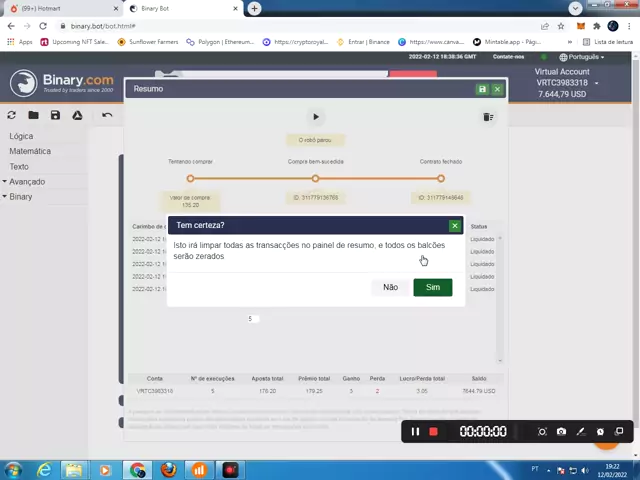Confirm with the Sim button
640x480 pixels.
433,287
